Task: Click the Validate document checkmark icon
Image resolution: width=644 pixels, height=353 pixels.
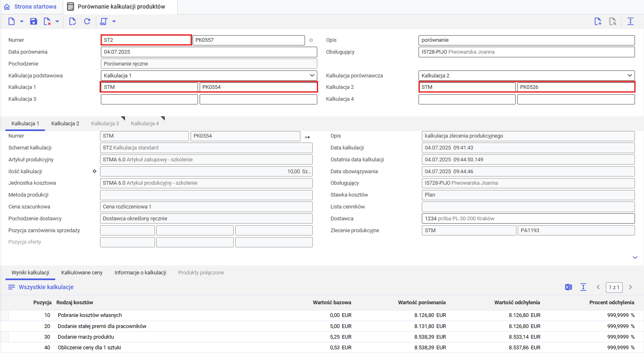Action: (73, 21)
